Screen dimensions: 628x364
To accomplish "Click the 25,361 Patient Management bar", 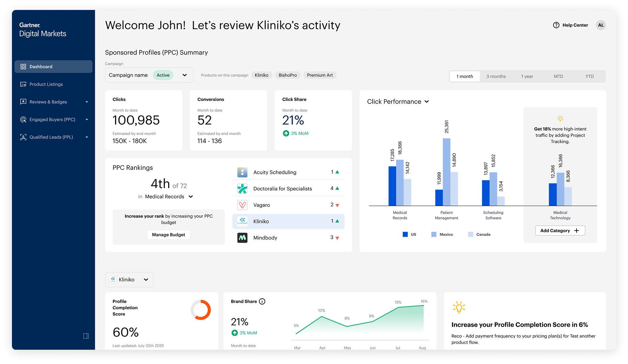I will 447,172.
